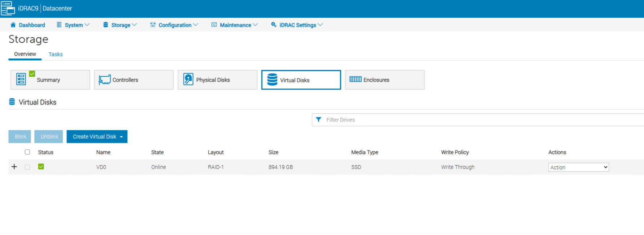
Task: Click the filter funnel icon
Action: pos(318,120)
